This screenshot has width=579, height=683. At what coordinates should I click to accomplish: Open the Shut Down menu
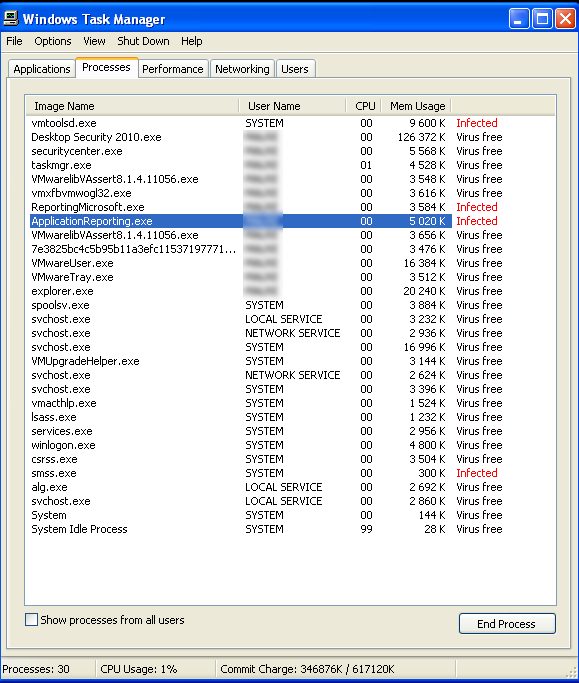[143, 41]
